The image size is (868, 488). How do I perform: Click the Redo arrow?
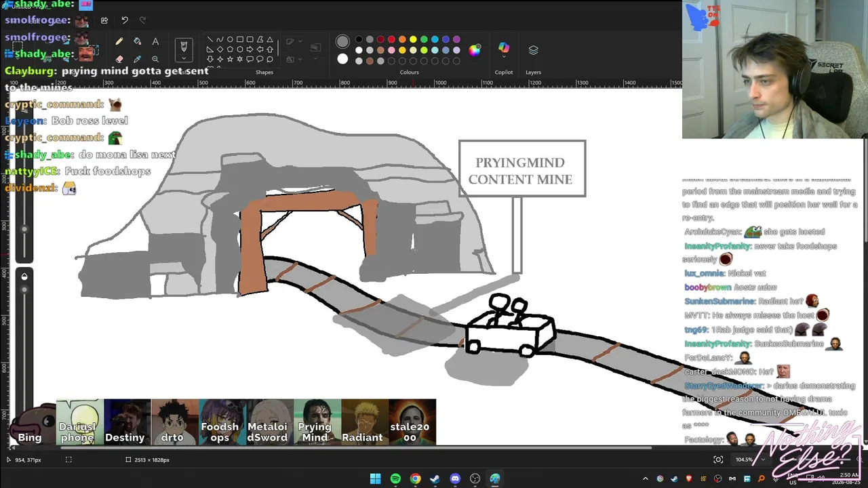[x=142, y=20]
